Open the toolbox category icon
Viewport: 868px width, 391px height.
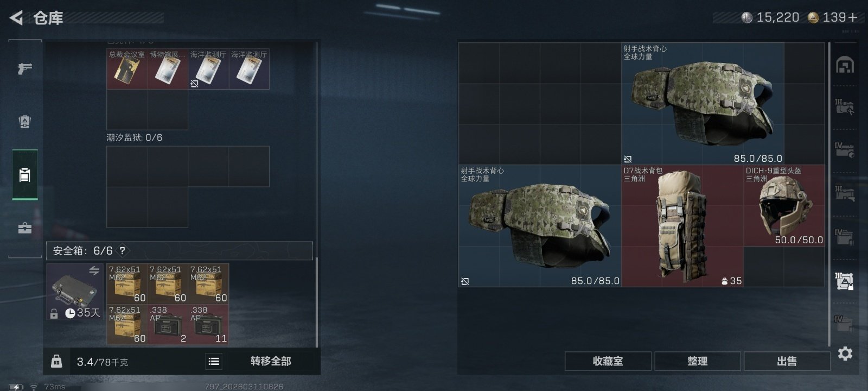pyautogui.click(x=24, y=228)
